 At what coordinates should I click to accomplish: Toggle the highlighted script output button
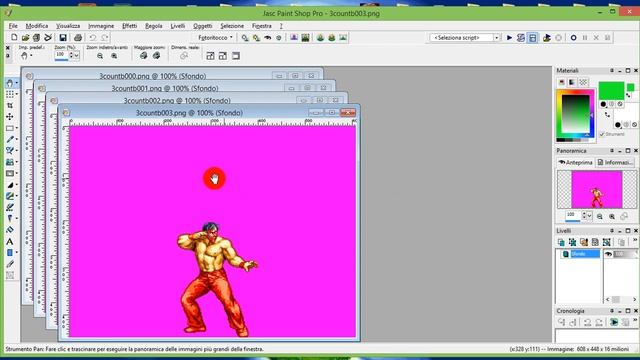[533, 38]
